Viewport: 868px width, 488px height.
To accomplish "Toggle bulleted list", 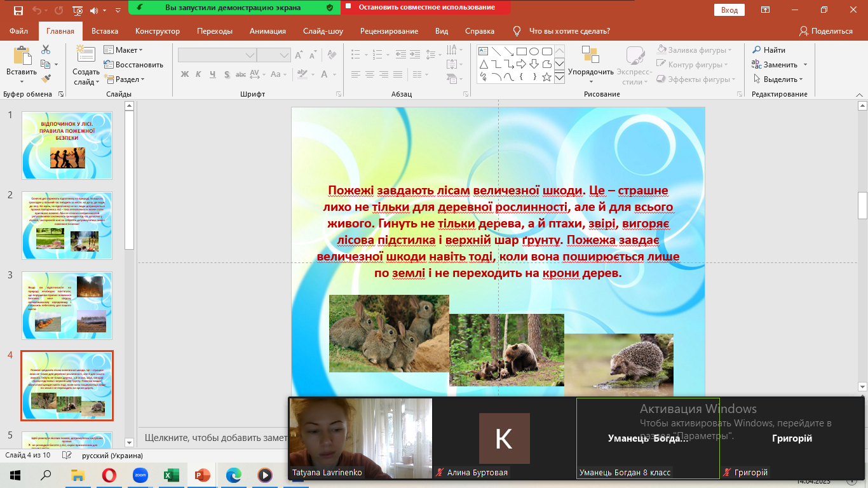I will [356, 55].
